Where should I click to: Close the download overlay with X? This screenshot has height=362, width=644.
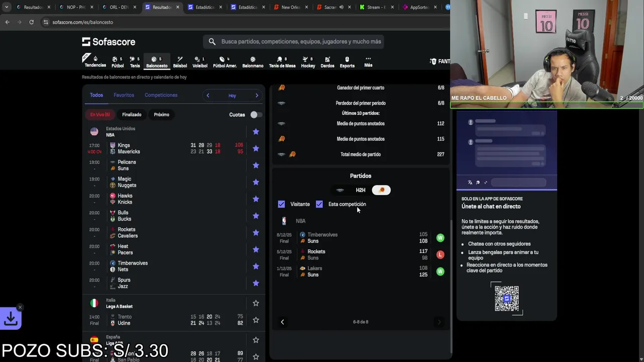20,307
